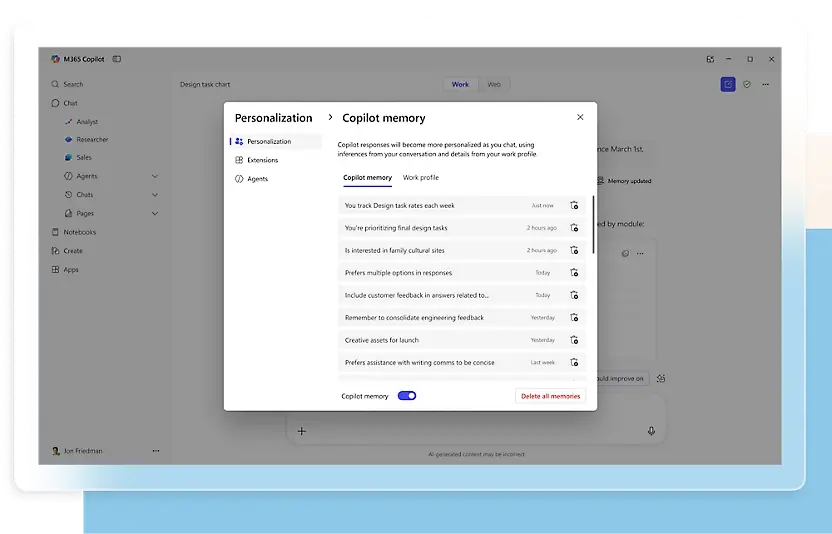
Task: Open Personalization in the dialog sidebar
Action: coord(275,142)
